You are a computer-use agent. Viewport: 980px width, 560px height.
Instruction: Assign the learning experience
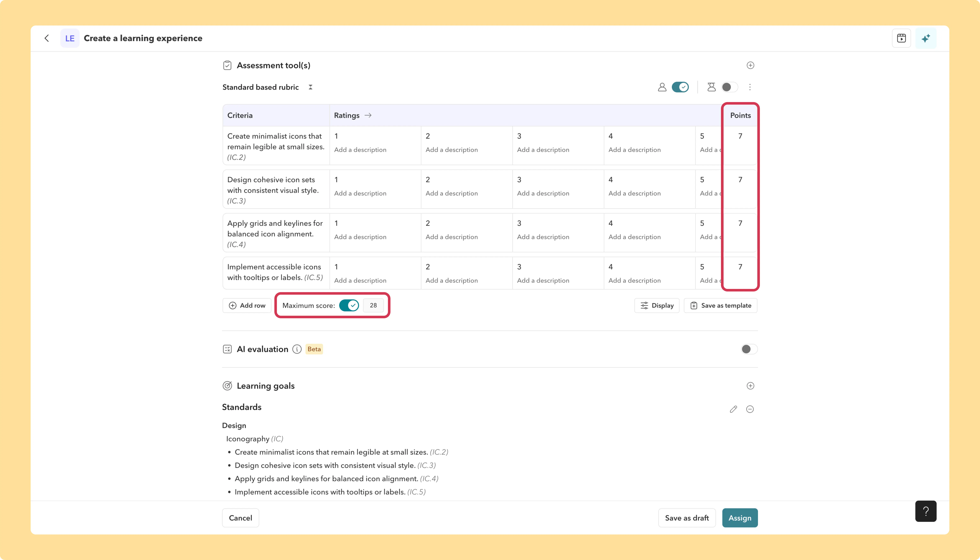click(x=740, y=518)
